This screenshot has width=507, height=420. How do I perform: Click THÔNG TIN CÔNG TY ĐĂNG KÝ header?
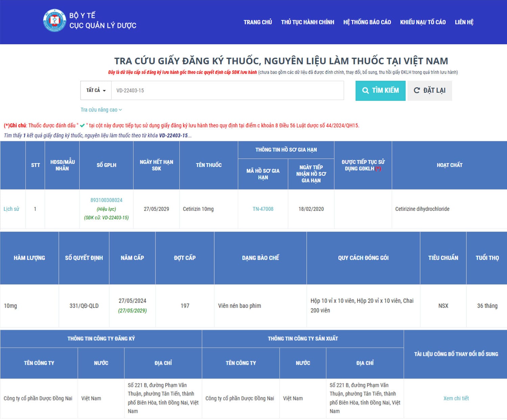point(101,339)
